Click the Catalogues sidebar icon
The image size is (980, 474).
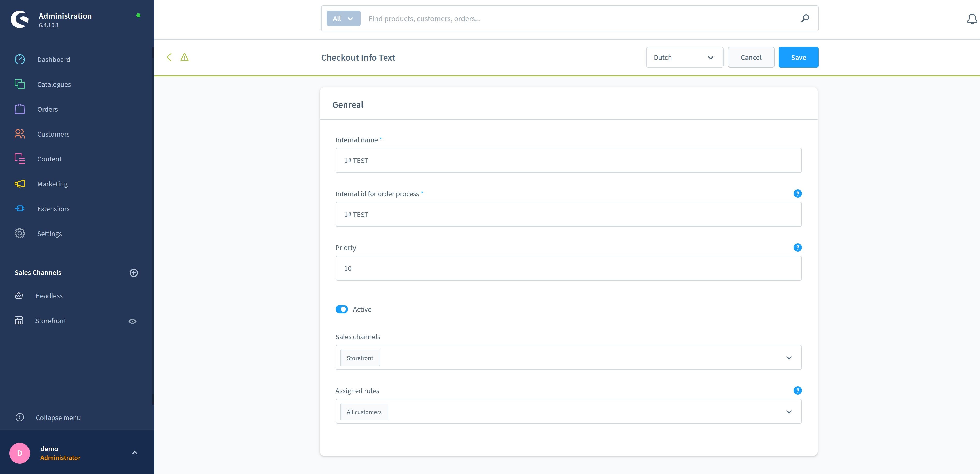[x=20, y=84]
